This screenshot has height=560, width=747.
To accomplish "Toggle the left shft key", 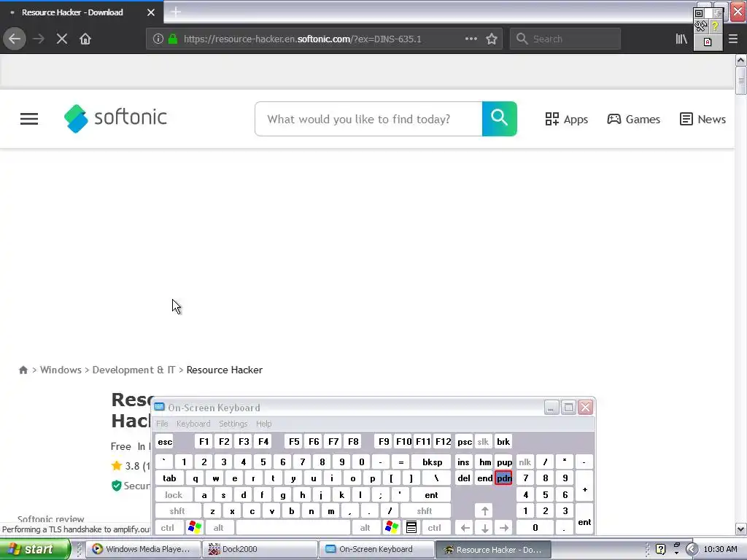I will (x=177, y=511).
